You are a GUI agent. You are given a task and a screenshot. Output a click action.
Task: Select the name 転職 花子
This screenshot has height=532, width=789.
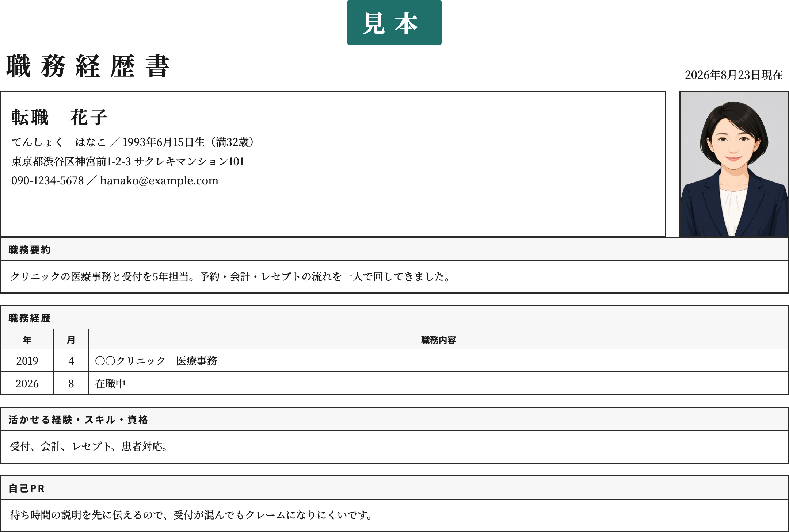coord(59,117)
